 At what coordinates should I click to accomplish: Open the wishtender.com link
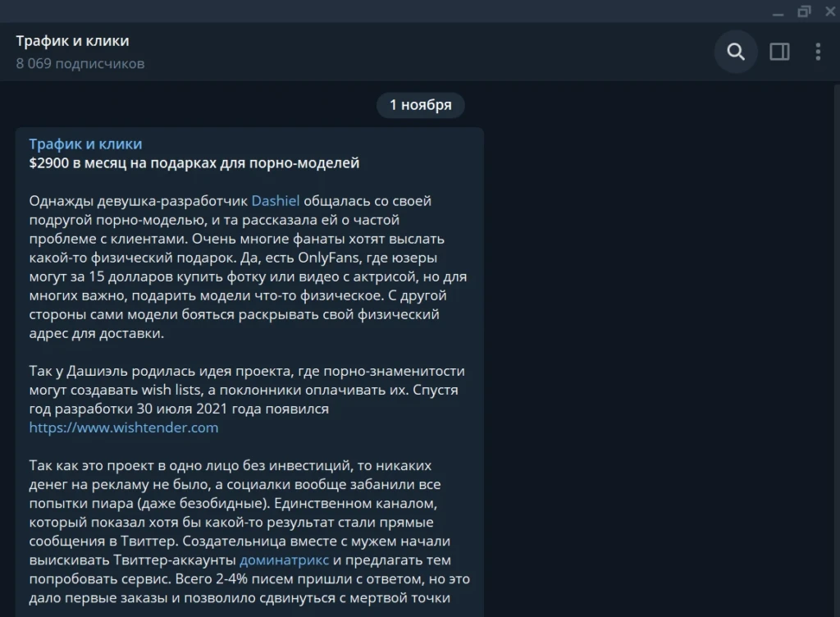[124, 427]
